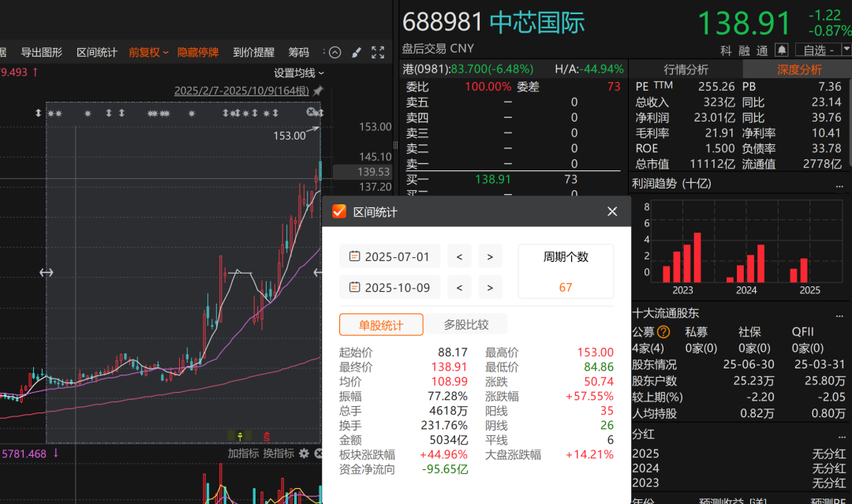Enter fullscreen chart with the expand-arrows icon
Viewport: 852px width, 504px height.
coord(378,52)
